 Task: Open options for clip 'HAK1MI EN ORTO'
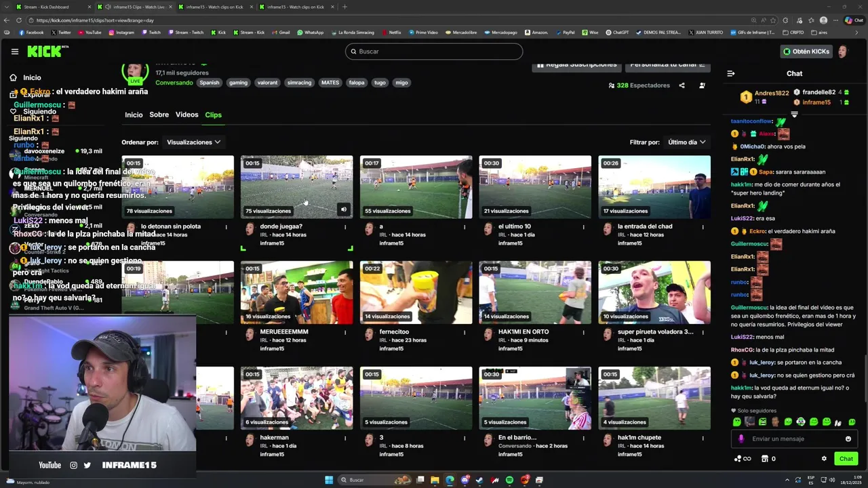pyautogui.click(x=583, y=332)
